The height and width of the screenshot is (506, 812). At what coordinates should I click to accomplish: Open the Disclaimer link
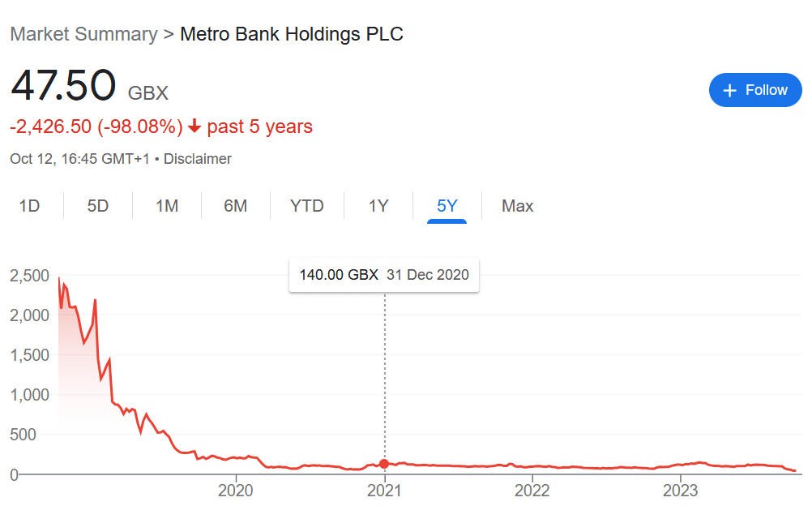[197, 159]
